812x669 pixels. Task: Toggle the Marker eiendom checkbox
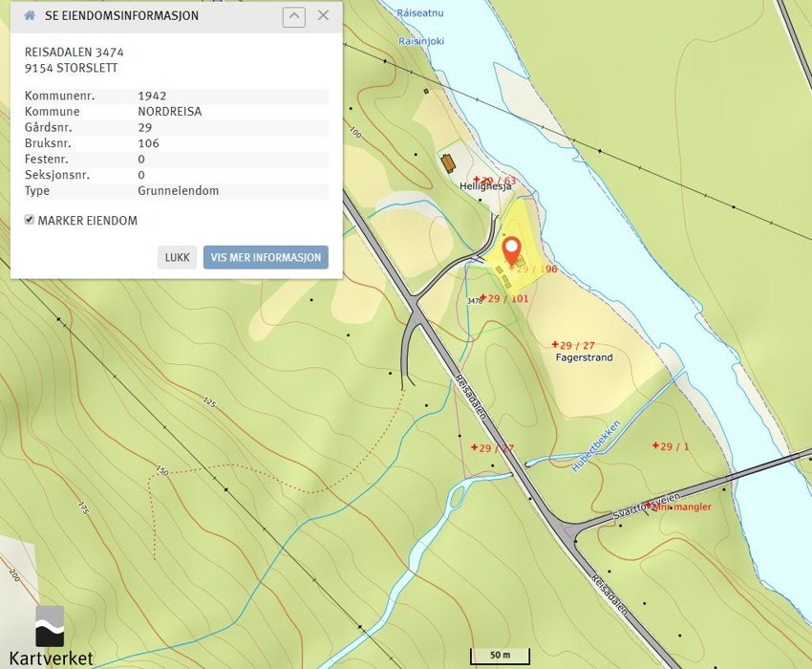point(30,220)
